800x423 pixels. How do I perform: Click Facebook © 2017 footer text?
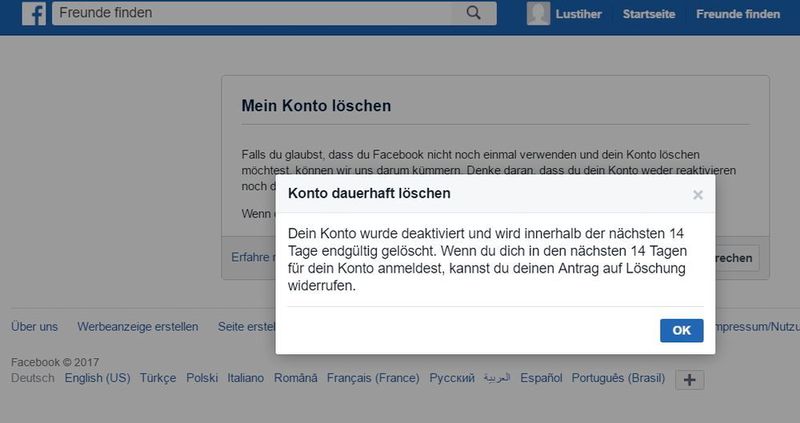55,362
